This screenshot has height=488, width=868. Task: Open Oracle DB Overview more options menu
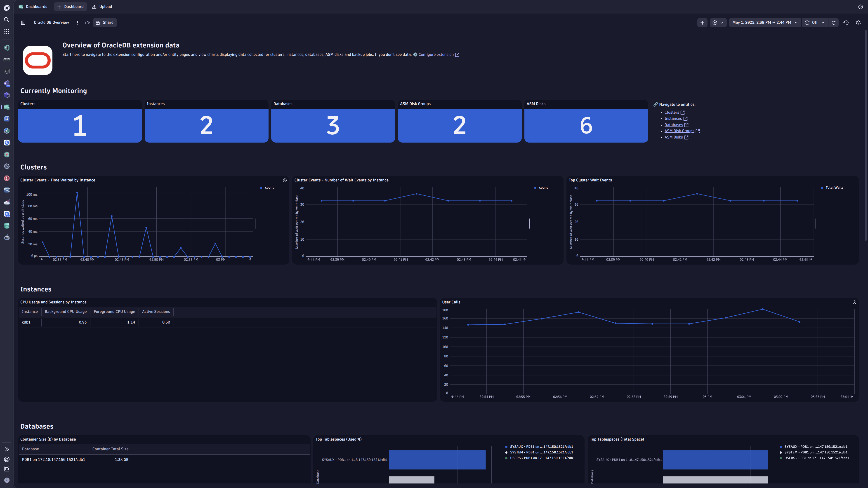point(77,23)
